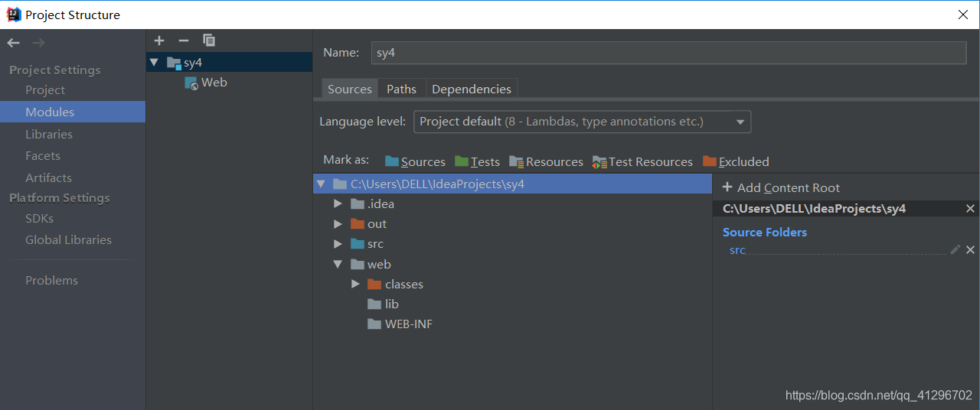The width and height of the screenshot is (980, 410).
Task: Select the lib folder icon
Action: click(374, 304)
